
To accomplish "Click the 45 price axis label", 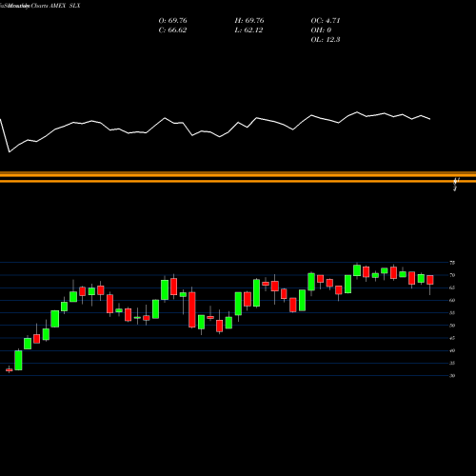I will click(x=452, y=338).
